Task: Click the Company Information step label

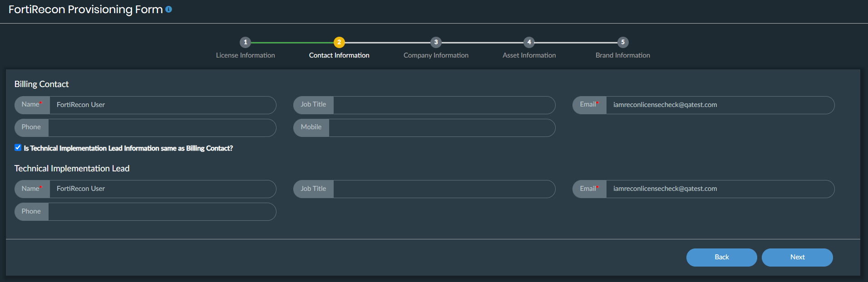Action: click(436, 55)
